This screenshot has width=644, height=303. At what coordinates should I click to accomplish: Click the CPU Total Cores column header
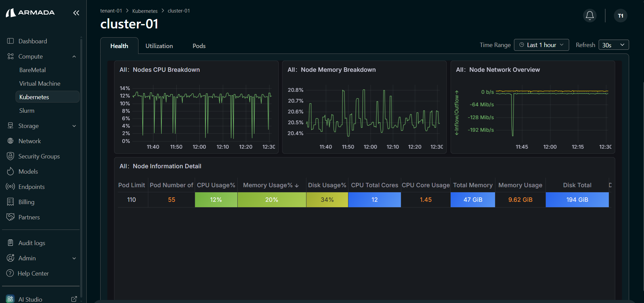(x=374, y=185)
